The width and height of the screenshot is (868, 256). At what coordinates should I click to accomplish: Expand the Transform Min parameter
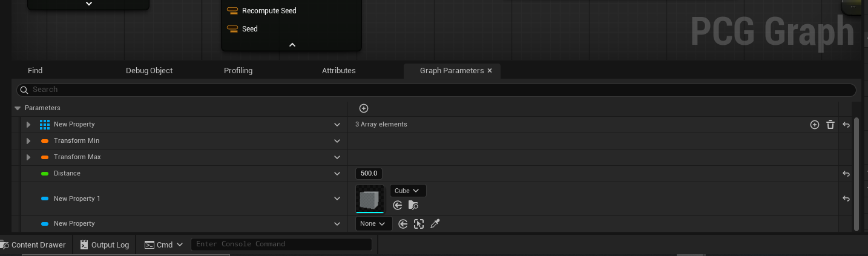(28, 141)
